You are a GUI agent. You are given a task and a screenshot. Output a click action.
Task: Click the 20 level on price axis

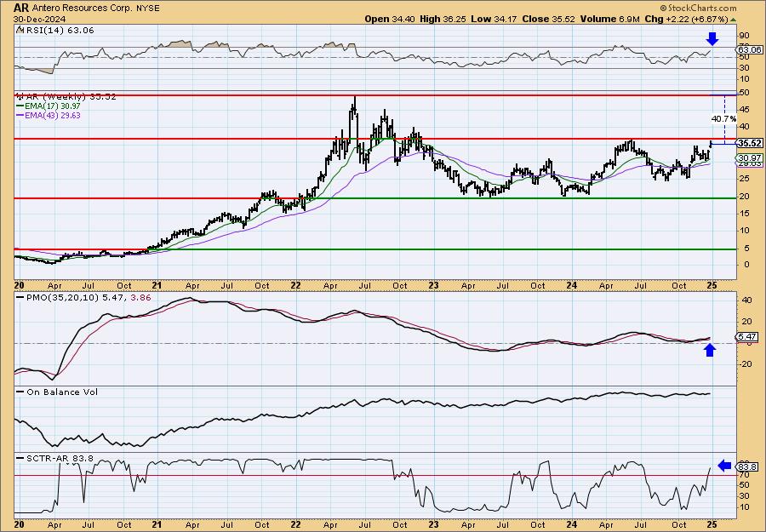[x=744, y=196]
